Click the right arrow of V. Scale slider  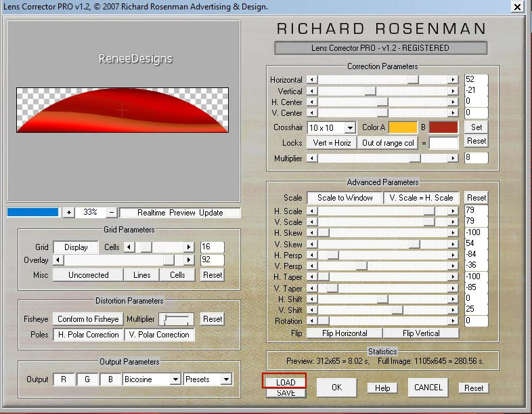[453, 222]
